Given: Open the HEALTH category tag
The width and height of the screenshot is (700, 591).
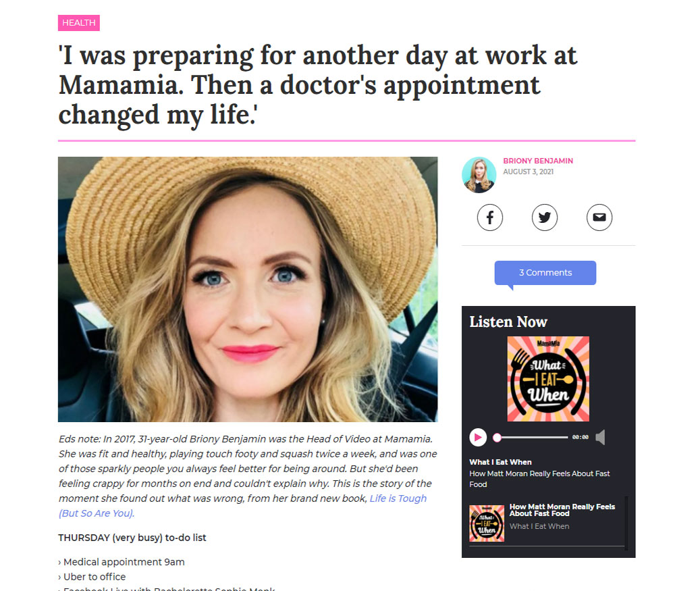Looking at the screenshot, I should [x=78, y=23].
